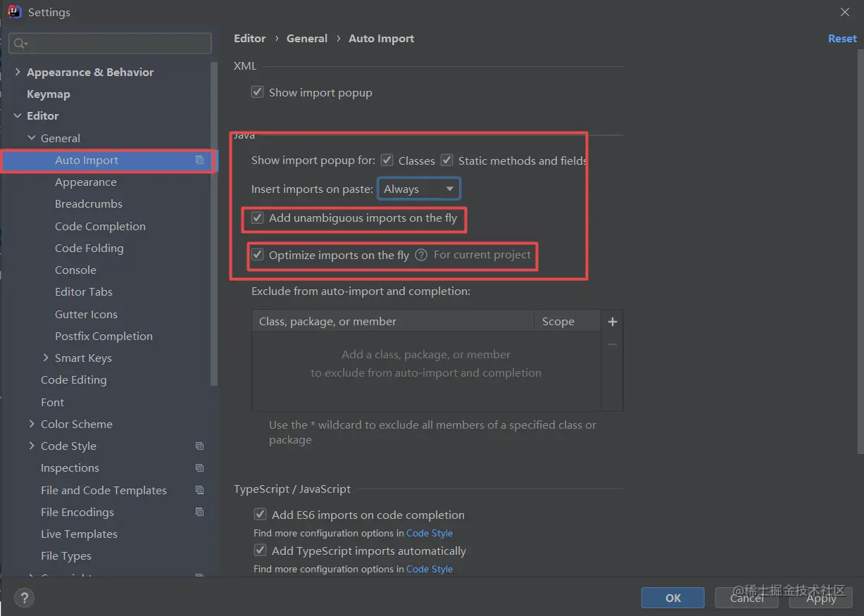Open Editor Tabs settings page
The image size is (864, 616).
84,292
